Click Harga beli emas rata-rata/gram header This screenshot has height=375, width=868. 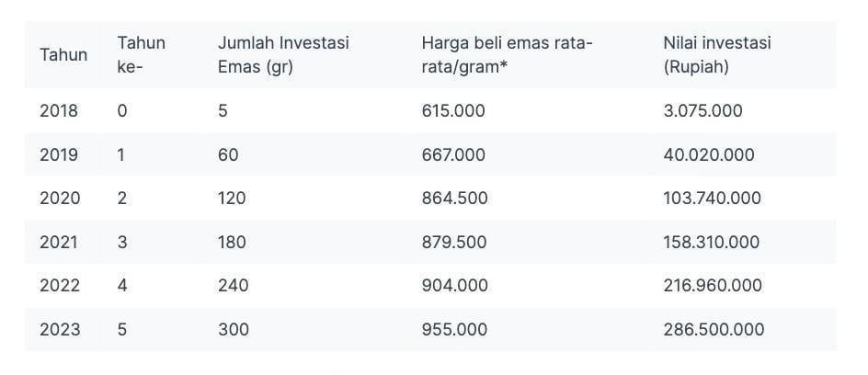coord(507,55)
